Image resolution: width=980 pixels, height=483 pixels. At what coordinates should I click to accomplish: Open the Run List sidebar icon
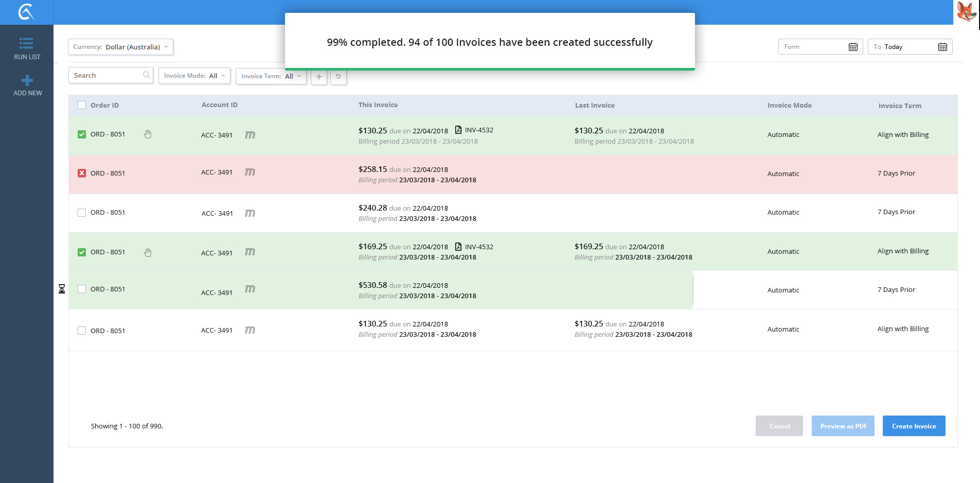point(26,43)
